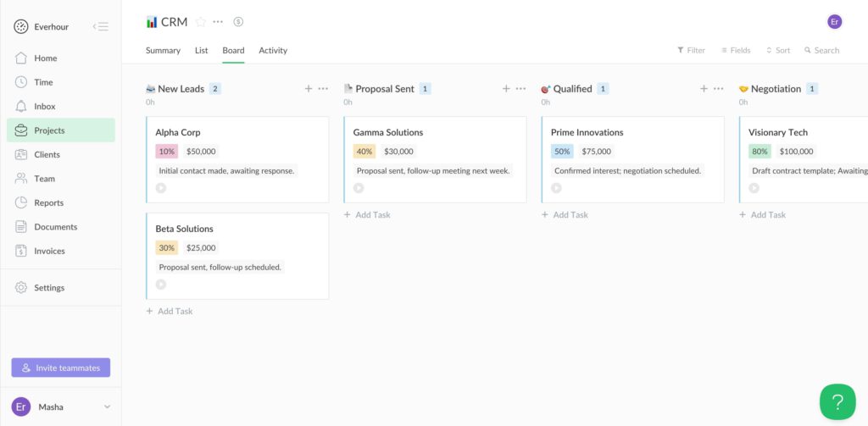Click the 10% tag on Alpha Corp
The image size is (868, 426).
(167, 151)
